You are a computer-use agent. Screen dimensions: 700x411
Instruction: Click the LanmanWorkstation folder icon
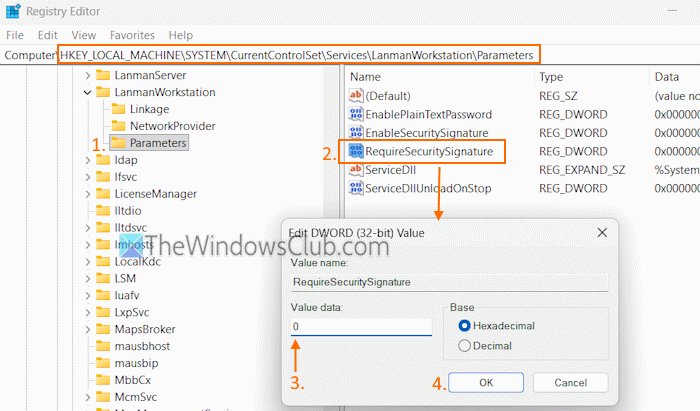(x=103, y=92)
